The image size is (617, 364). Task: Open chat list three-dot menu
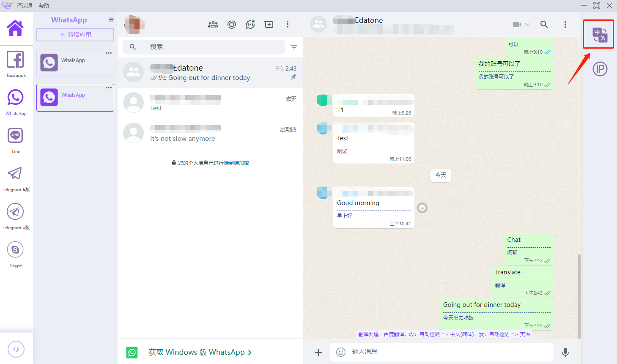(x=288, y=25)
